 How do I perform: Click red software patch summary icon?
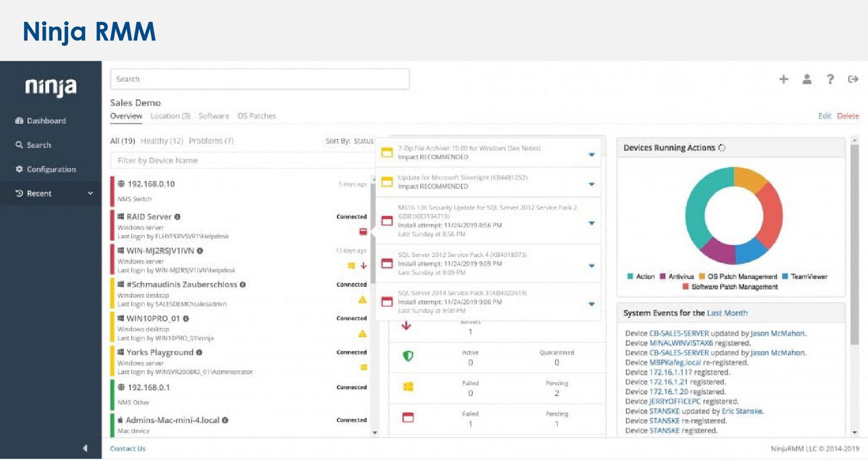(408, 418)
